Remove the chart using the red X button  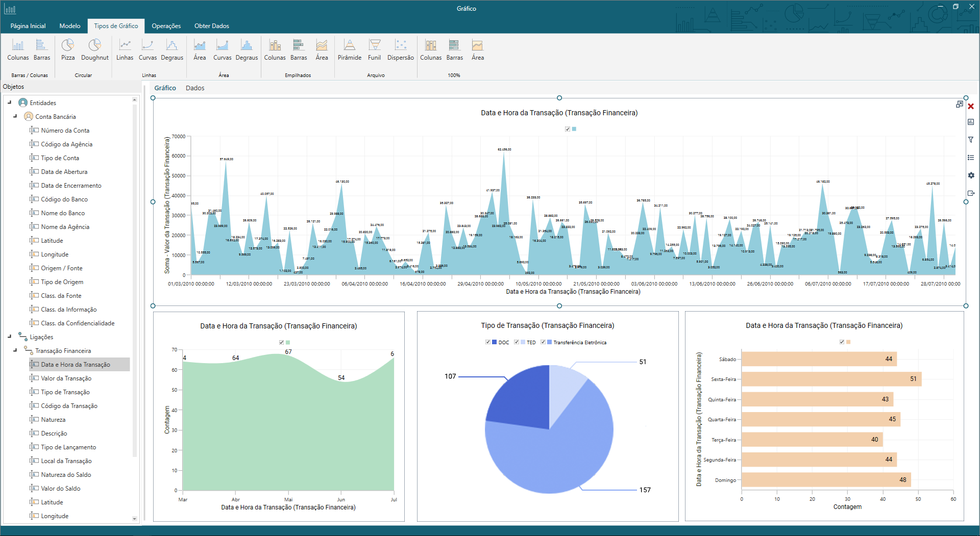pos(971,106)
